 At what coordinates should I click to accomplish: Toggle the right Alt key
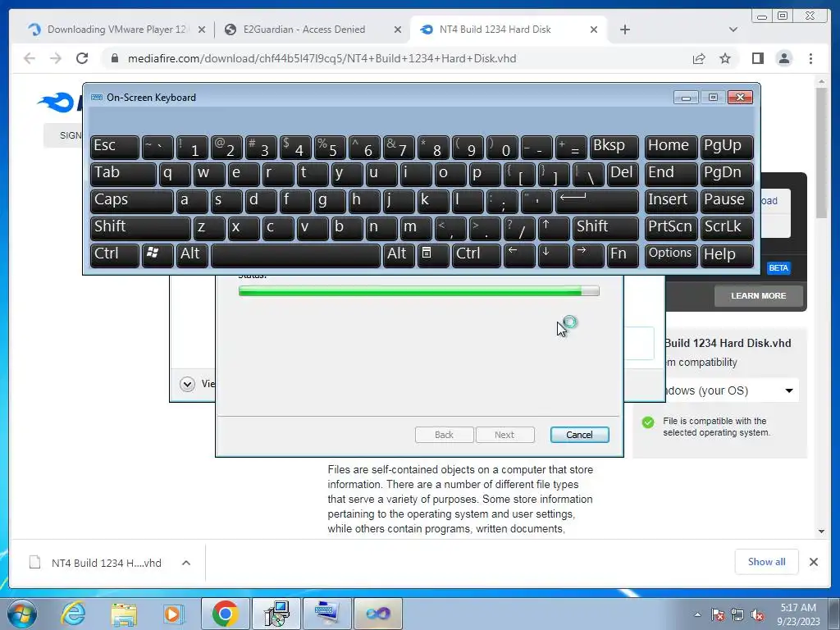pyautogui.click(x=398, y=254)
